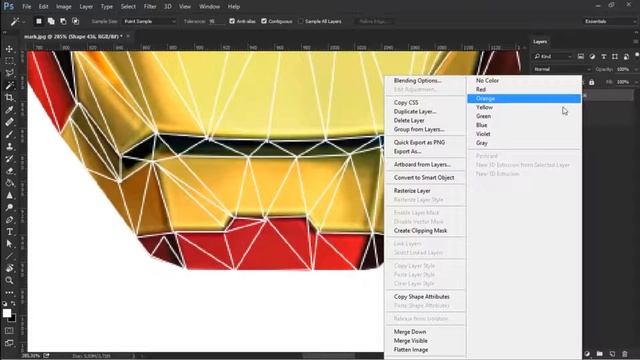This screenshot has width=640, height=360.
Task: Open the Filter menu
Action: [150, 7]
